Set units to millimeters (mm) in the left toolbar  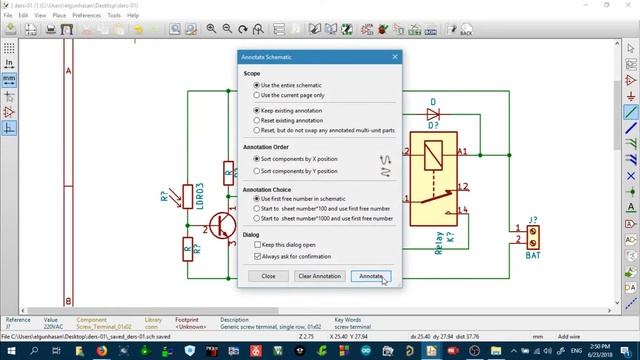point(9,80)
